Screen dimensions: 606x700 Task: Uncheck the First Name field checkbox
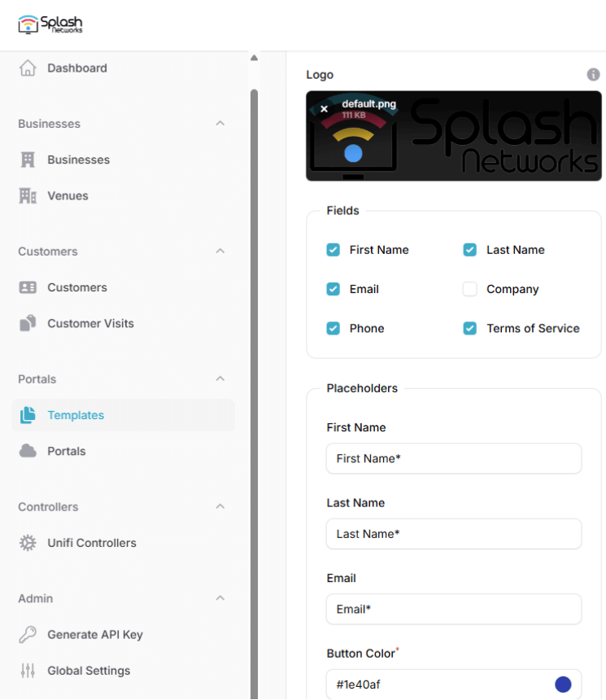point(333,250)
